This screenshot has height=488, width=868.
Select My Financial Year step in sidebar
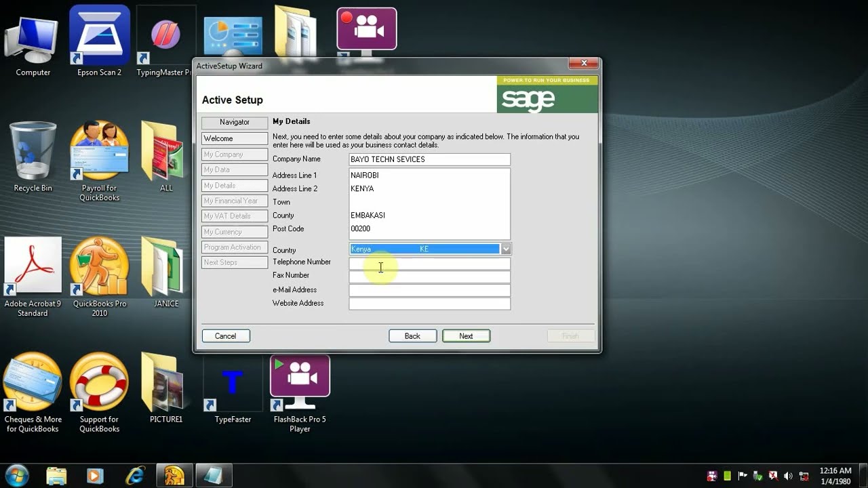pos(235,201)
